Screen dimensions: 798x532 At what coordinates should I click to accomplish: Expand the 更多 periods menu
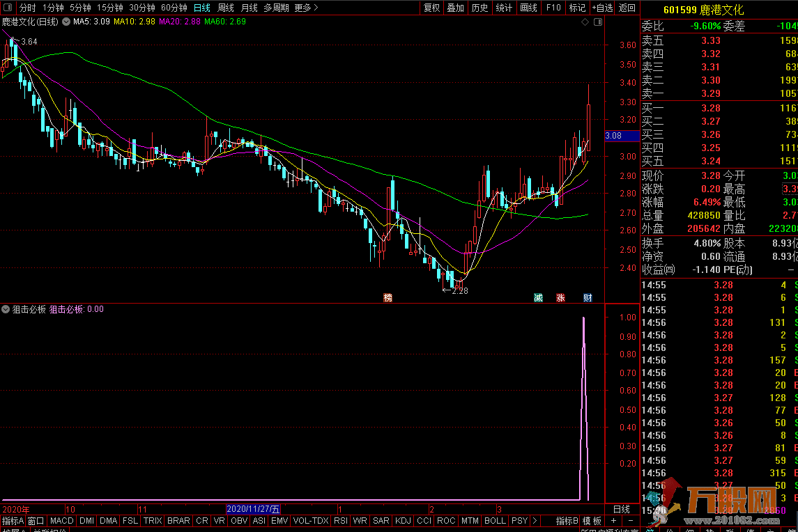tap(306, 8)
